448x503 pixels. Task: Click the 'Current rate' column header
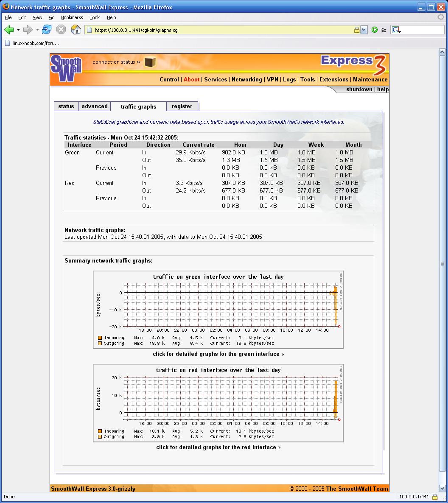(x=198, y=145)
